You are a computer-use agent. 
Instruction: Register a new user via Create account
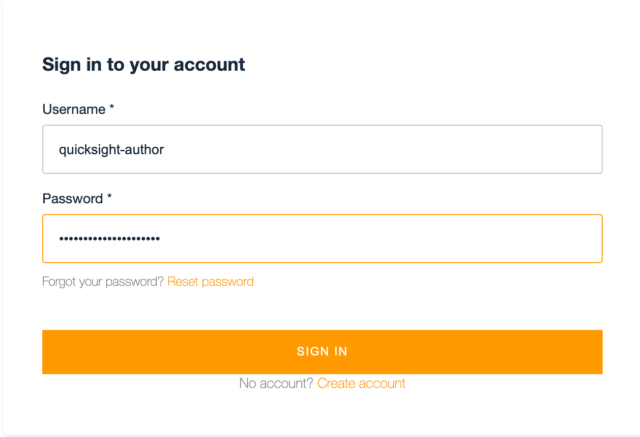[361, 383]
